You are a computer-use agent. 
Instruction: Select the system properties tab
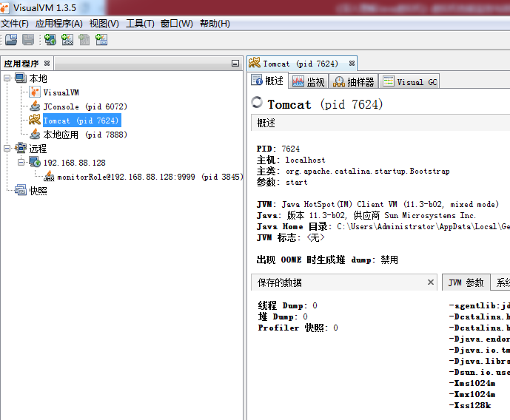tap(501, 282)
